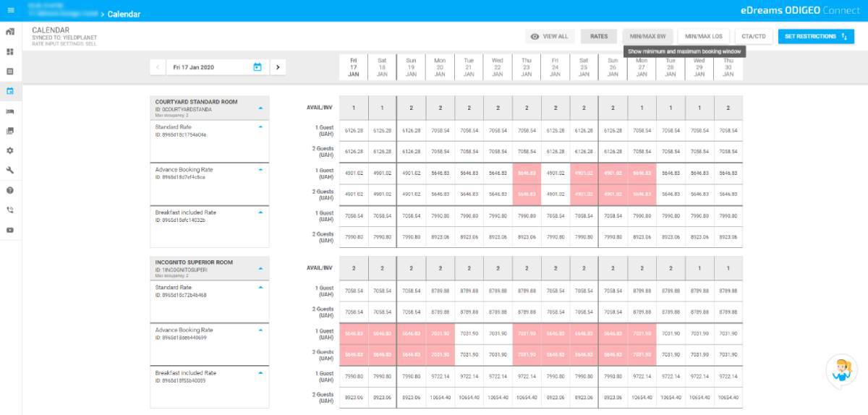The image size is (868, 415).
Task: Click Incognito Breakfast 2 Guests Mon 20 Jan cell
Action: (x=440, y=398)
